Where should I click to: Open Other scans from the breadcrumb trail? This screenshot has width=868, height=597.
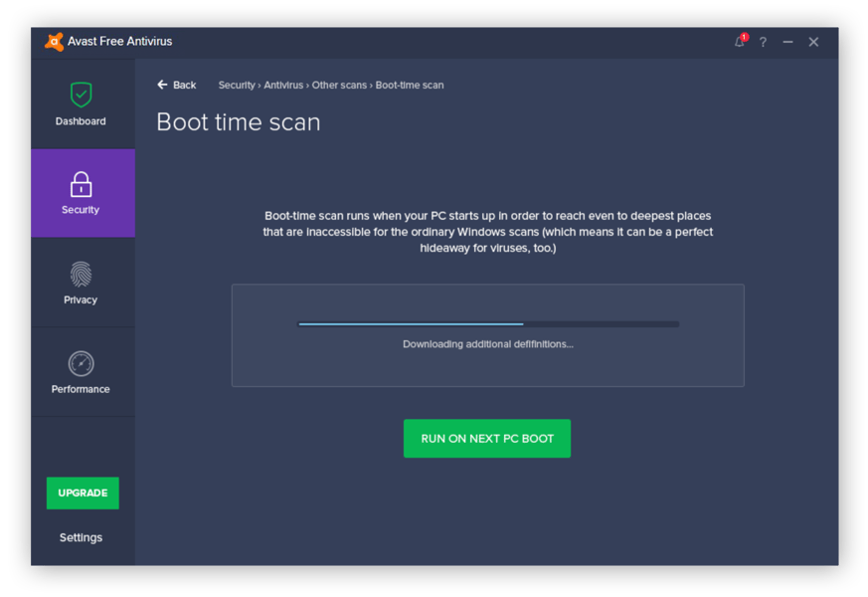338,85
